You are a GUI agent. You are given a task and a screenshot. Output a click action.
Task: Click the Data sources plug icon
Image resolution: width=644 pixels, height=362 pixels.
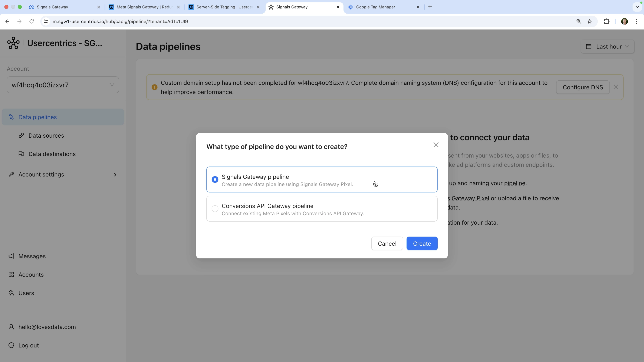[x=21, y=135]
